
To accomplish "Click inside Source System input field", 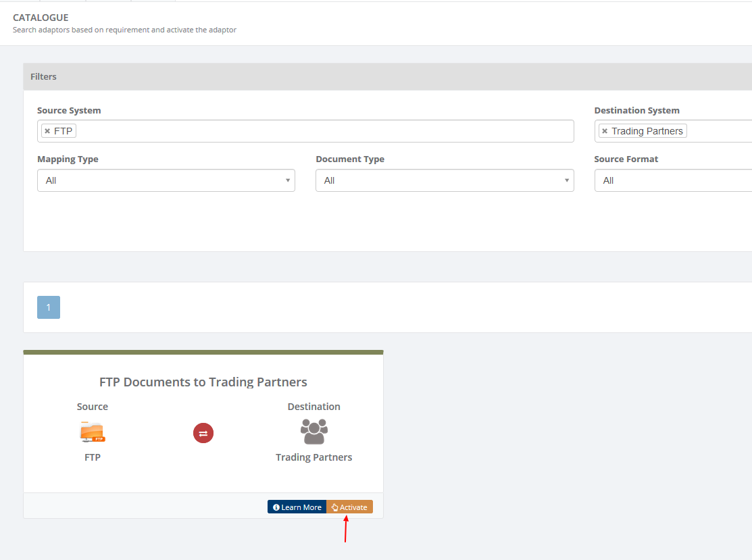I will (305, 131).
